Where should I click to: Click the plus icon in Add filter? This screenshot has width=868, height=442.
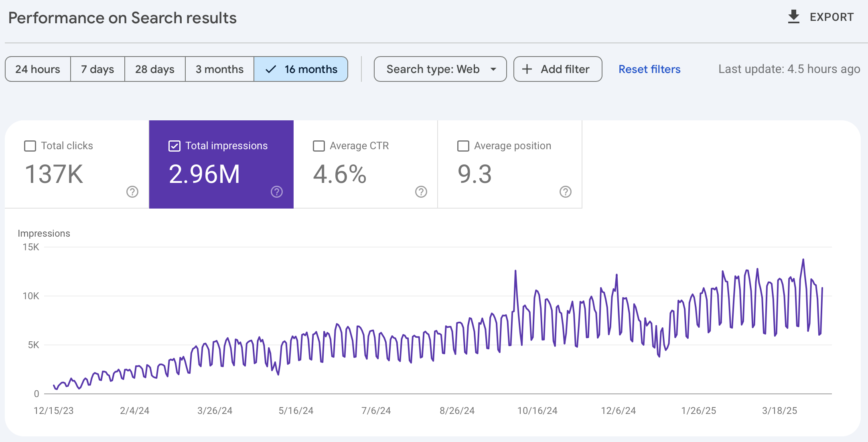[x=527, y=69]
